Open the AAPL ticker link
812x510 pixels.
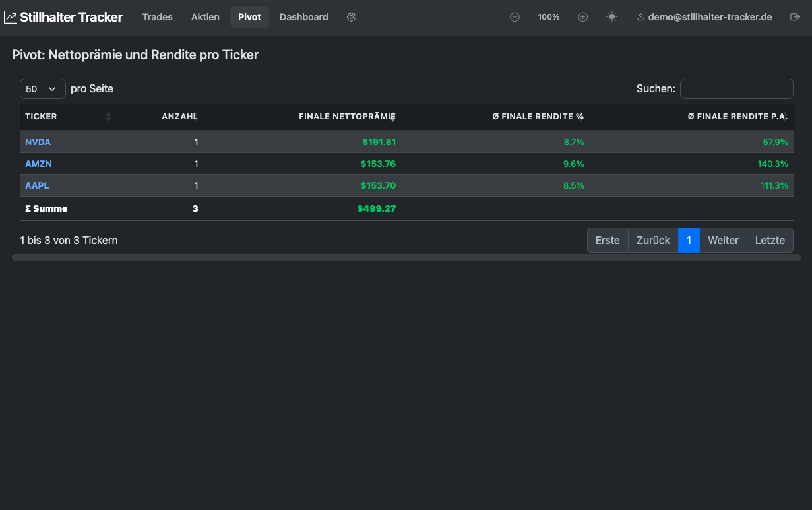tap(37, 185)
